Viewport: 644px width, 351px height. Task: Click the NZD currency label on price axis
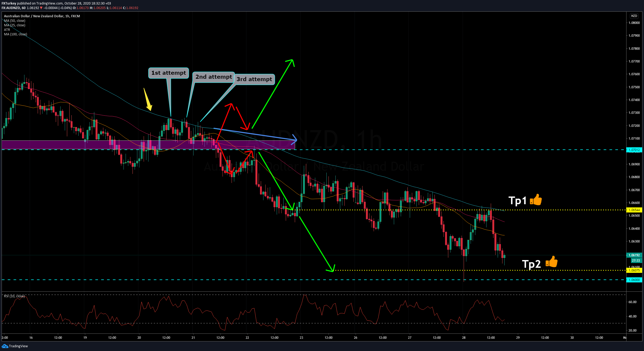634,16
